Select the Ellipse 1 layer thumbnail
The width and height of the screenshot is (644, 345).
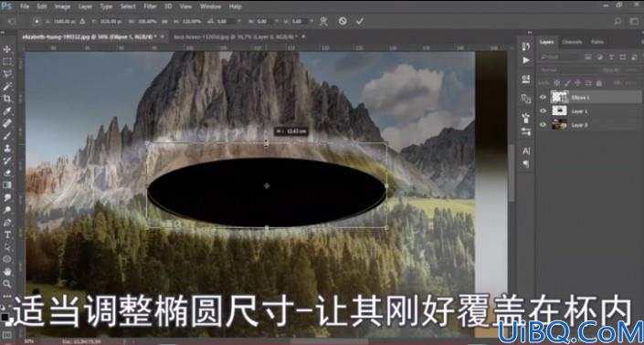pyautogui.click(x=559, y=98)
